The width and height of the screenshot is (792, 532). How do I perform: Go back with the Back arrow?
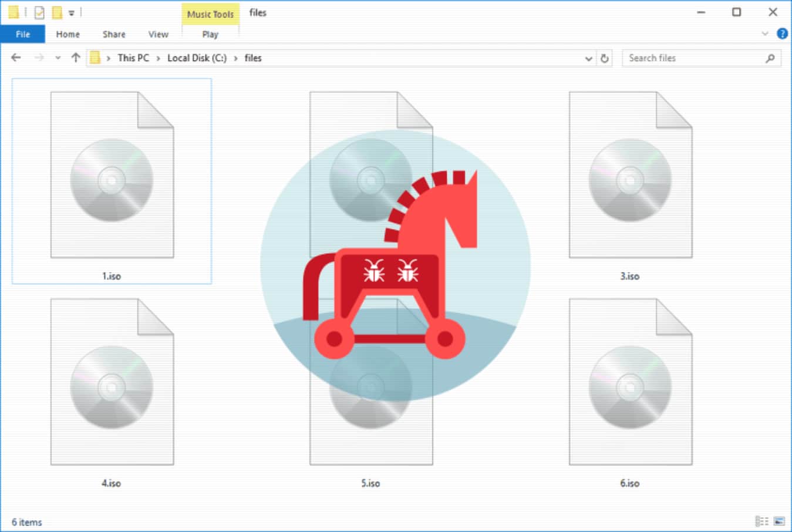click(16, 58)
